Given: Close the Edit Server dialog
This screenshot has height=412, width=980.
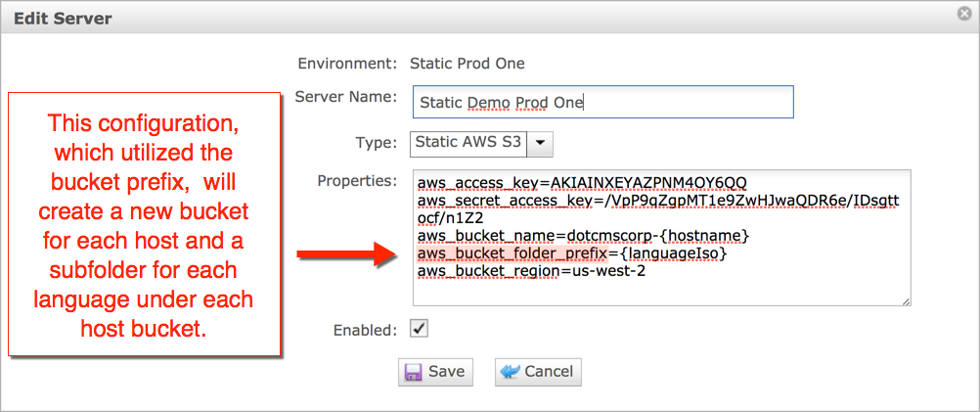Looking at the screenshot, I should coord(963,16).
